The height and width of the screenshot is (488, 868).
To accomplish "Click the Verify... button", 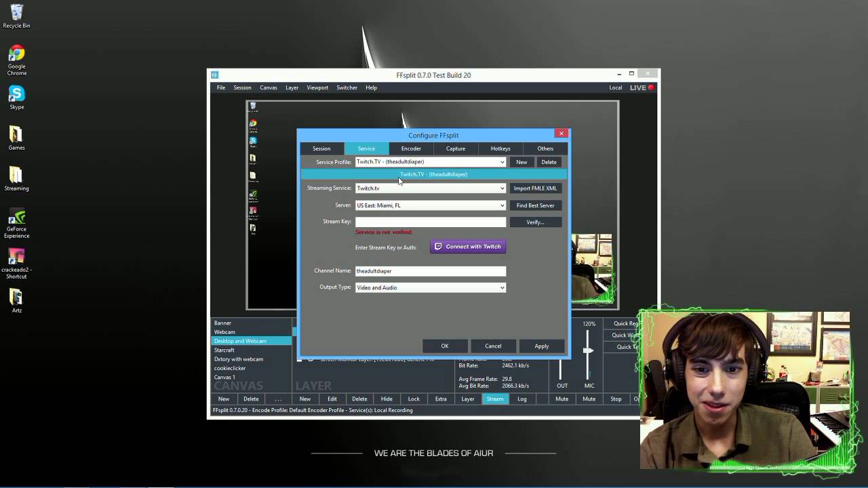I will (x=535, y=222).
